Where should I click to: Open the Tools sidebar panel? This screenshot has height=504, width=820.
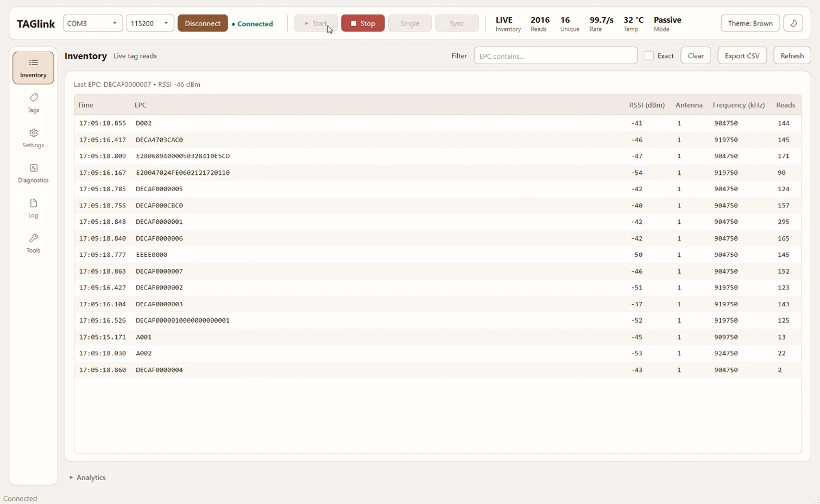click(x=33, y=243)
